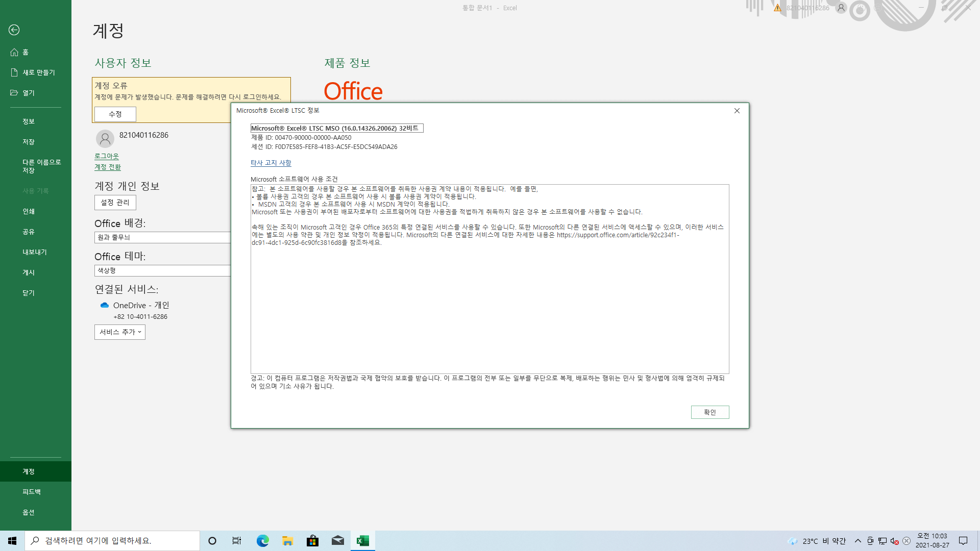Click the network tray icon

click(883, 541)
